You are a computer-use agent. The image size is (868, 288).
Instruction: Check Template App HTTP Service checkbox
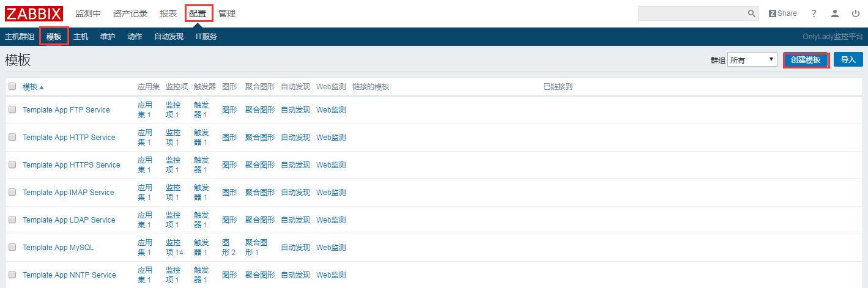tap(12, 138)
